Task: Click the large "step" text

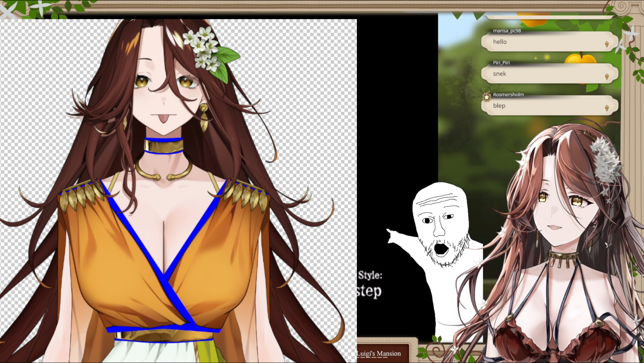Action: click(x=369, y=291)
